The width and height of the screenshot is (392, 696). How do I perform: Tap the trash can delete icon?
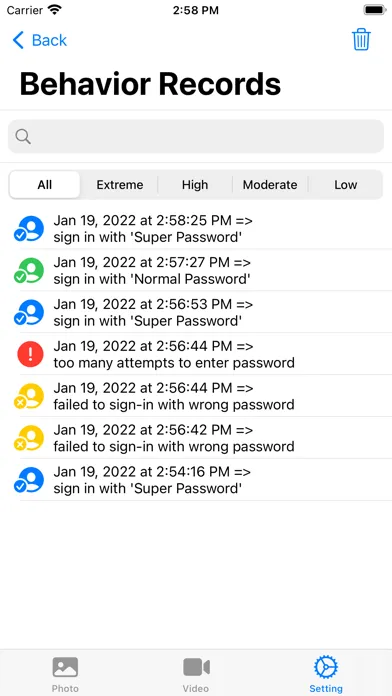361,40
